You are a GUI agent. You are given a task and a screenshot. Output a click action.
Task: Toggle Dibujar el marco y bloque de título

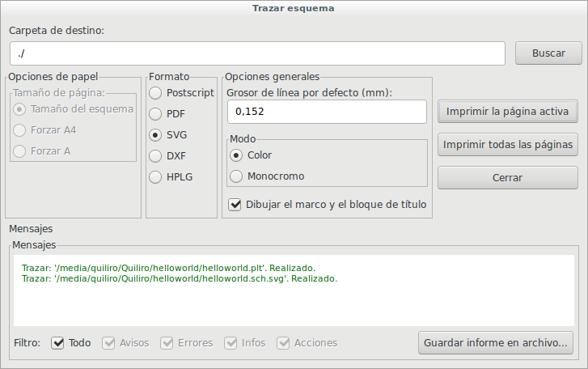pos(236,205)
